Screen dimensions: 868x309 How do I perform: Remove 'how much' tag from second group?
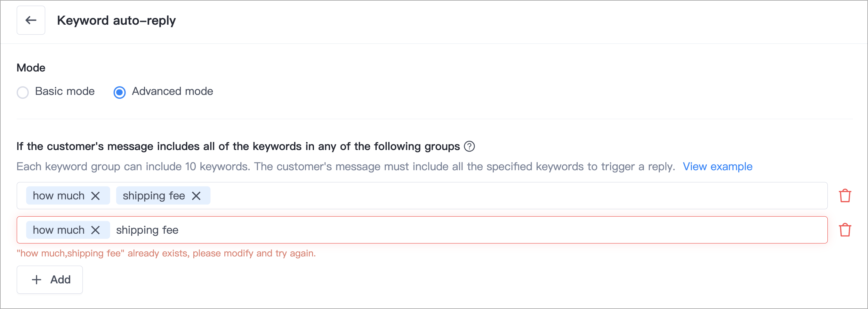coord(95,230)
